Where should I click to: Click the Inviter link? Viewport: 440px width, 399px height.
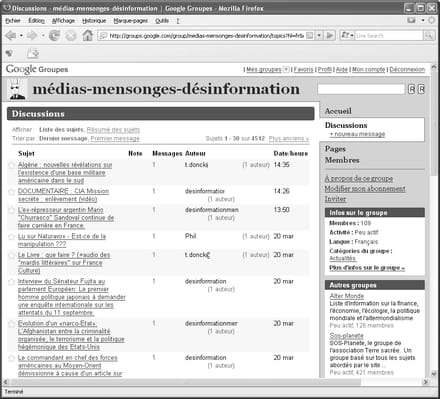335,199
